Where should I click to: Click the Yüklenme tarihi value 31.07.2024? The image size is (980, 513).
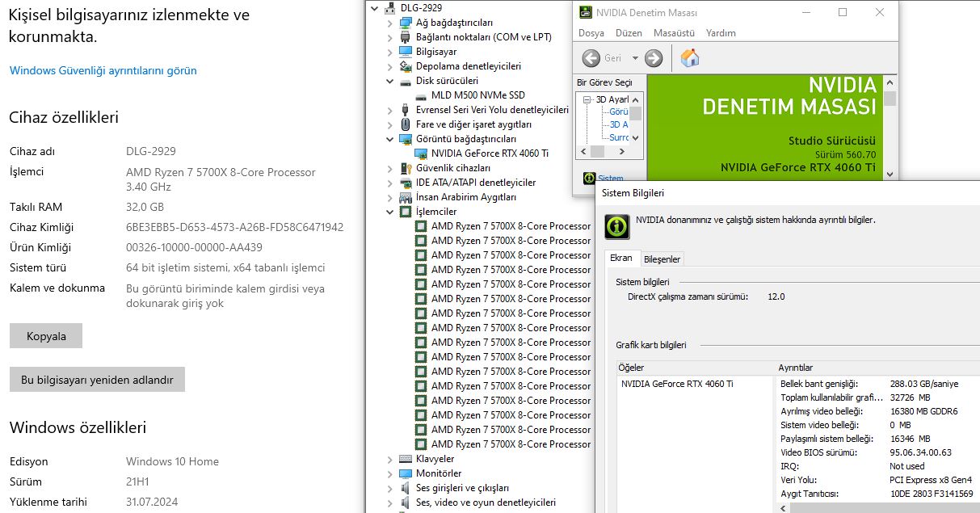[152, 502]
